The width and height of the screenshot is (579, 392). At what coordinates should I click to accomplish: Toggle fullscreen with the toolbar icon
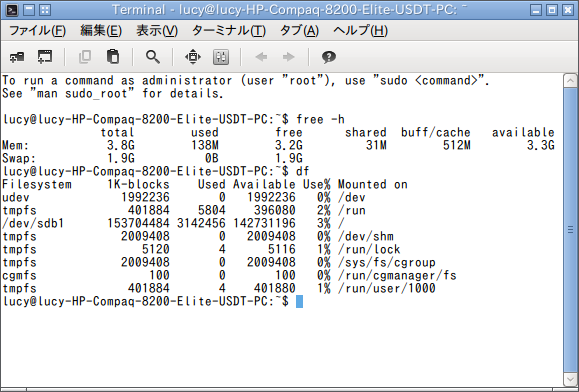tap(193, 57)
